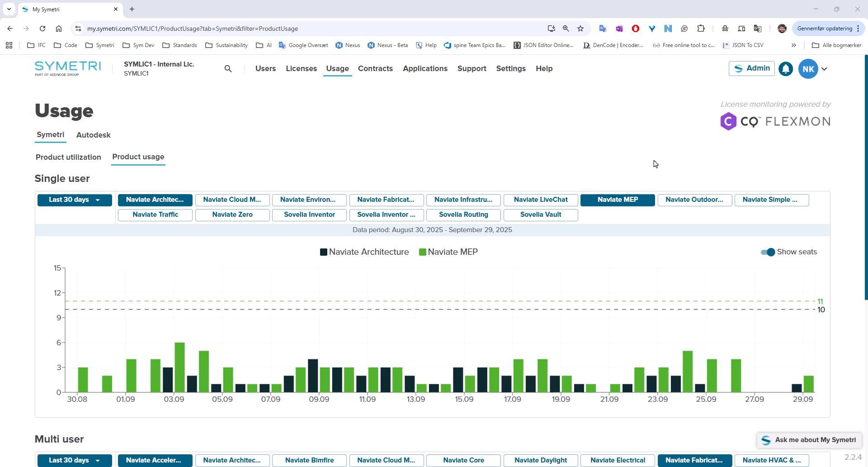Screen dimensions: 868x467
Task: Open Google Translate extension icon
Action: click(x=603, y=29)
